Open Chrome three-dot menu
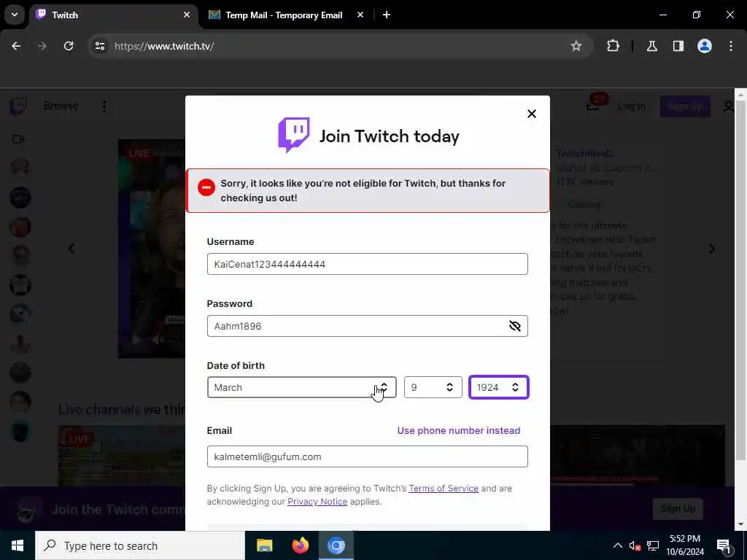This screenshot has height=560, width=747. pyautogui.click(x=731, y=46)
